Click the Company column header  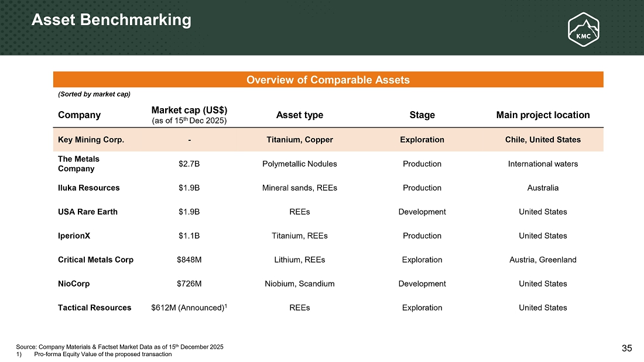[79, 115]
